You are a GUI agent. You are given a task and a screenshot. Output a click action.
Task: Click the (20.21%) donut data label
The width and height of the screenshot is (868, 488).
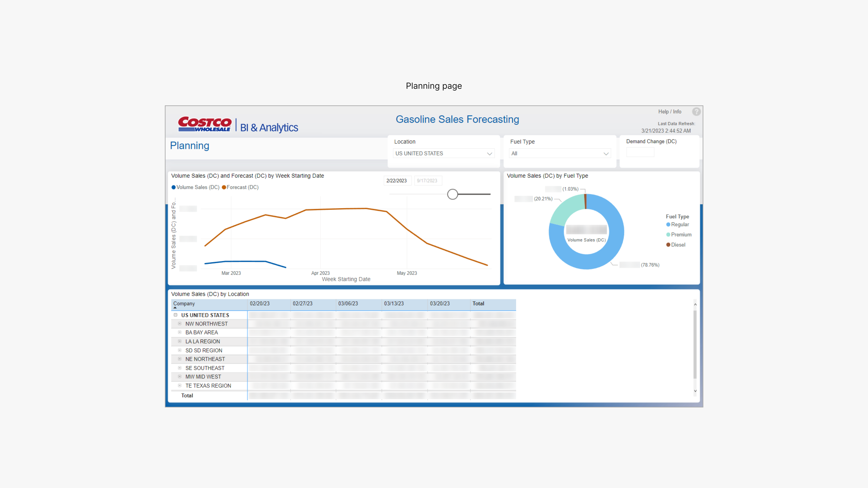(x=543, y=199)
